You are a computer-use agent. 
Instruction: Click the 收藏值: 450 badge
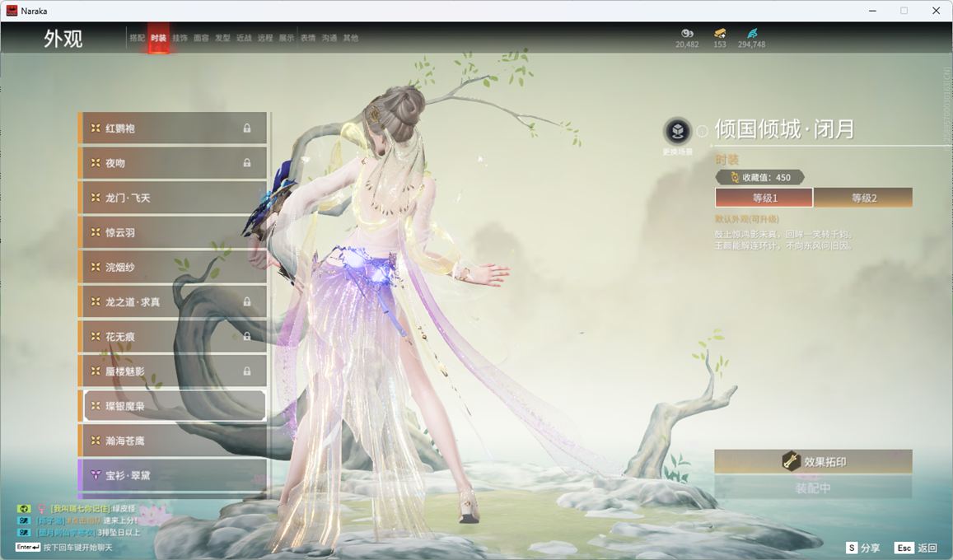tap(759, 177)
